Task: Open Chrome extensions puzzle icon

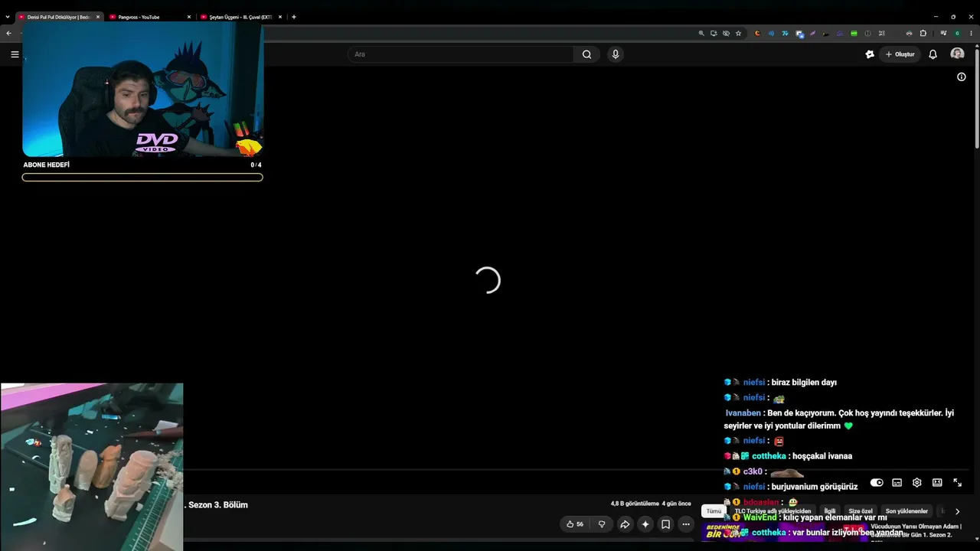Action: click(x=923, y=34)
